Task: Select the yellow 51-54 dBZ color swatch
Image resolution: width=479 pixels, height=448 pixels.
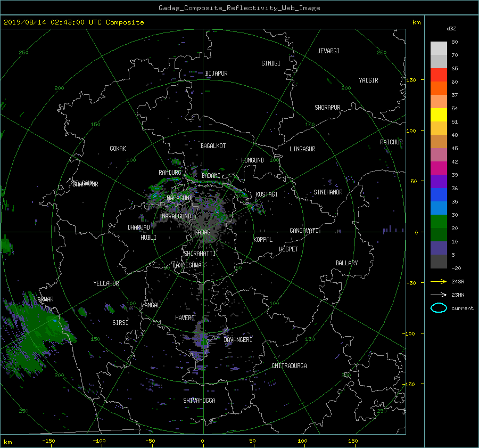Action: pyautogui.click(x=439, y=115)
